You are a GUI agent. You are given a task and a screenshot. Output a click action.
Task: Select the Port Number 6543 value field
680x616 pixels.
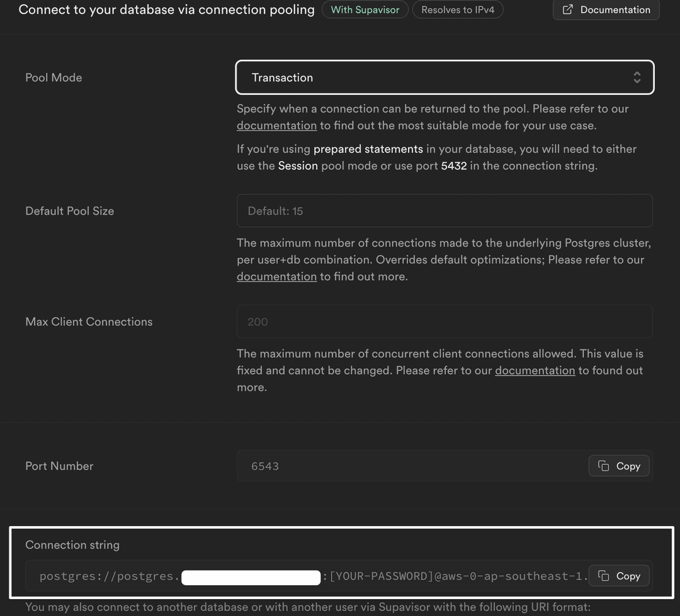[409, 466]
